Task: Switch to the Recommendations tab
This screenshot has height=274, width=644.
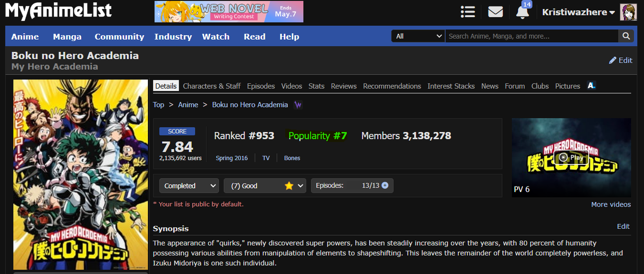Action: pos(392,86)
